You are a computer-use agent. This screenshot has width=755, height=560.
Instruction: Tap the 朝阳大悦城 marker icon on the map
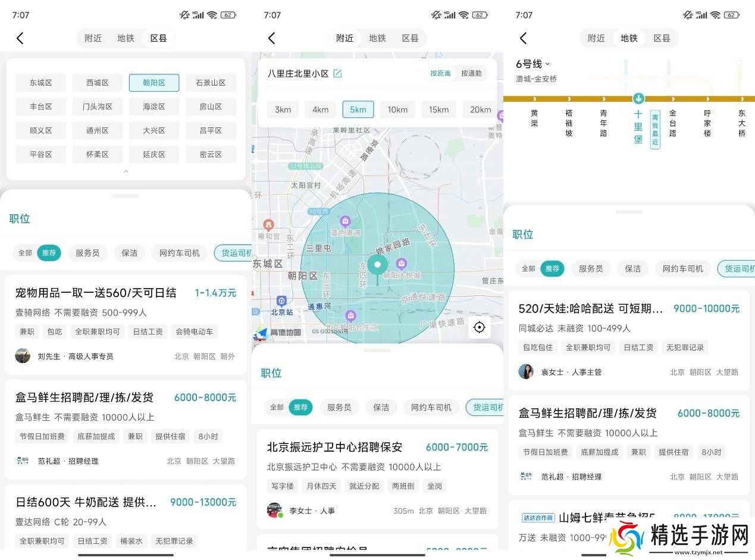[402, 264]
